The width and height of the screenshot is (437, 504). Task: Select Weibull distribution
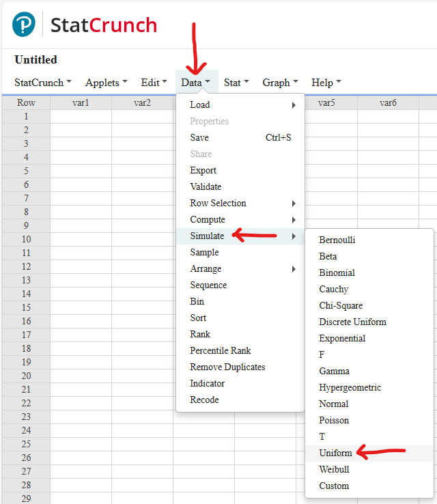(369, 470)
